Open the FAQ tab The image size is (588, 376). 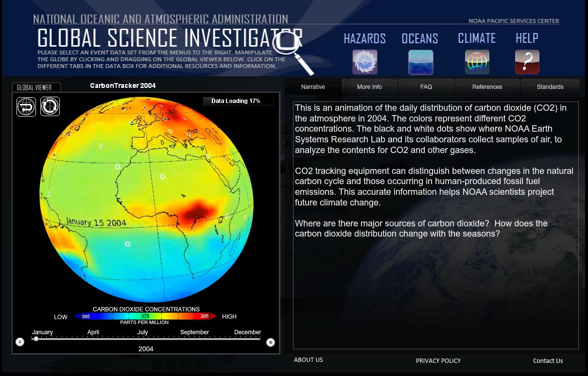(x=426, y=87)
